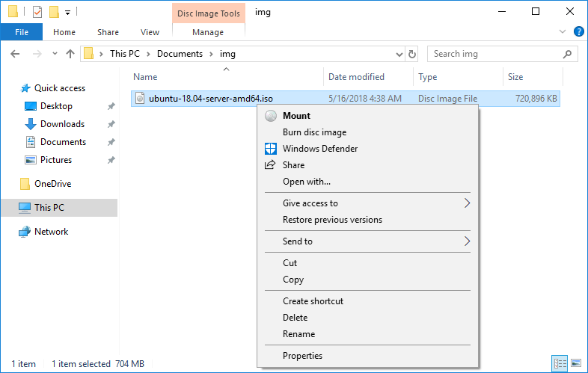
Task: Expand the chevron after Documents in breadcrumb
Action: pyautogui.click(x=211, y=54)
